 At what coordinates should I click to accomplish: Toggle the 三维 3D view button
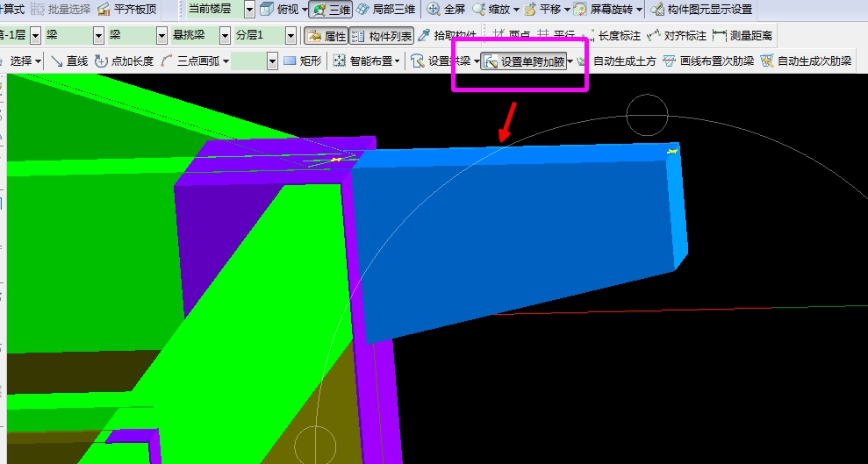pos(331,9)
